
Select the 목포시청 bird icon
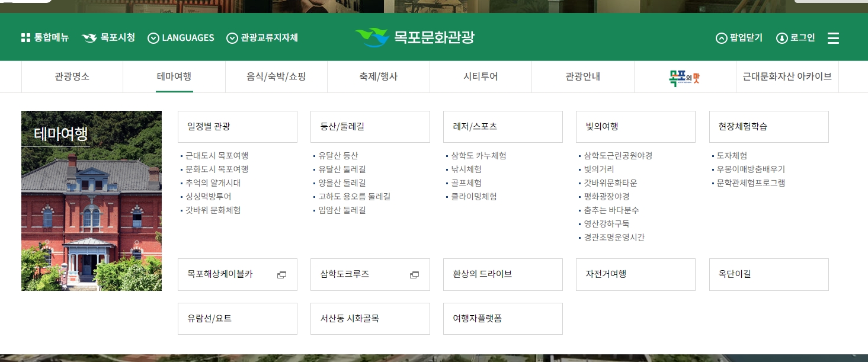tap(88, 37)
